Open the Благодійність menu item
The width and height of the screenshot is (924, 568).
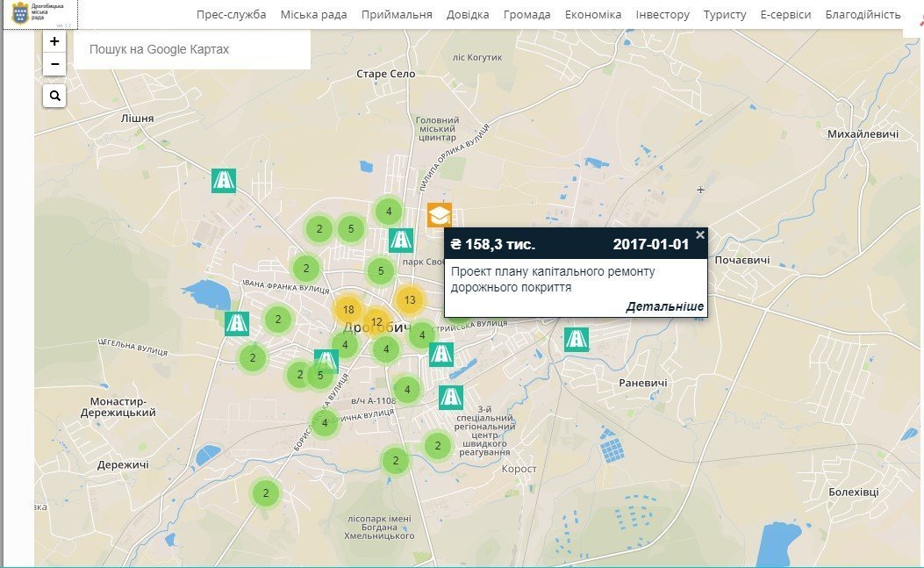tap(863, 15)
